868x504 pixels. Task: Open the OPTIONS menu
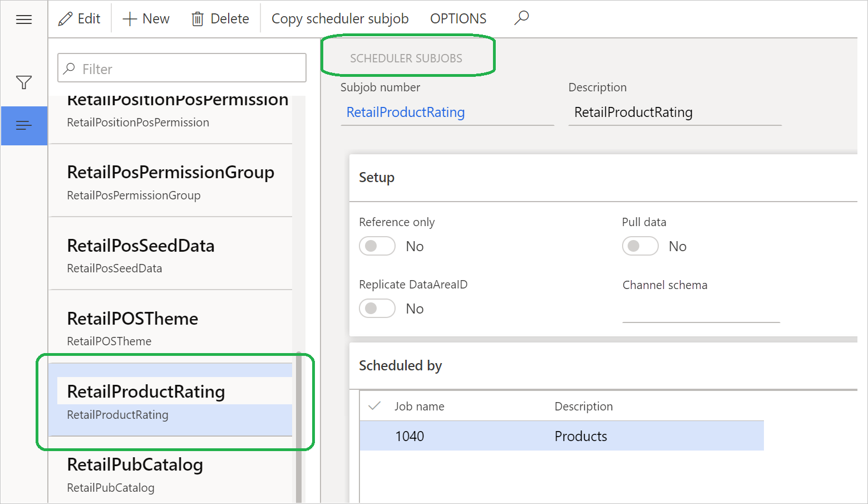coord(458,19)
